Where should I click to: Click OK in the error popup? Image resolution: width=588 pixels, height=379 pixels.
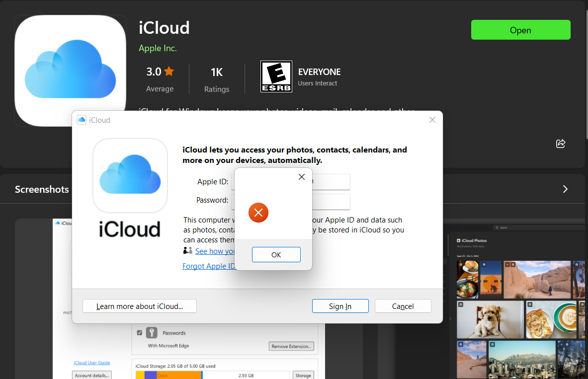pyautogui.click(x=276, y=254)
